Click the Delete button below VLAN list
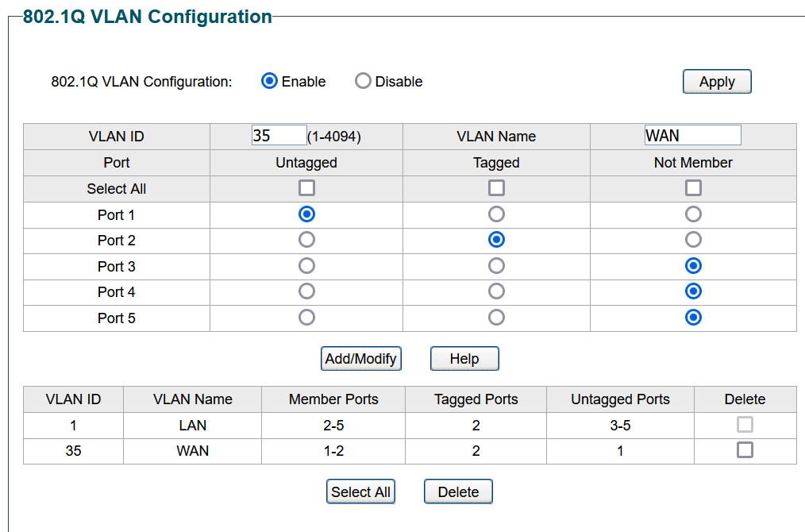The width and height of the screenshot is (805, 532). (x=458, y=492)
